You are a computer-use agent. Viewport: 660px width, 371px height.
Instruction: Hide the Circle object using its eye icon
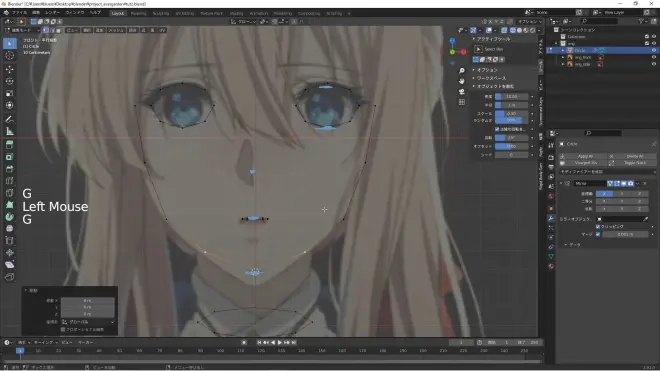tap(654, 50)
